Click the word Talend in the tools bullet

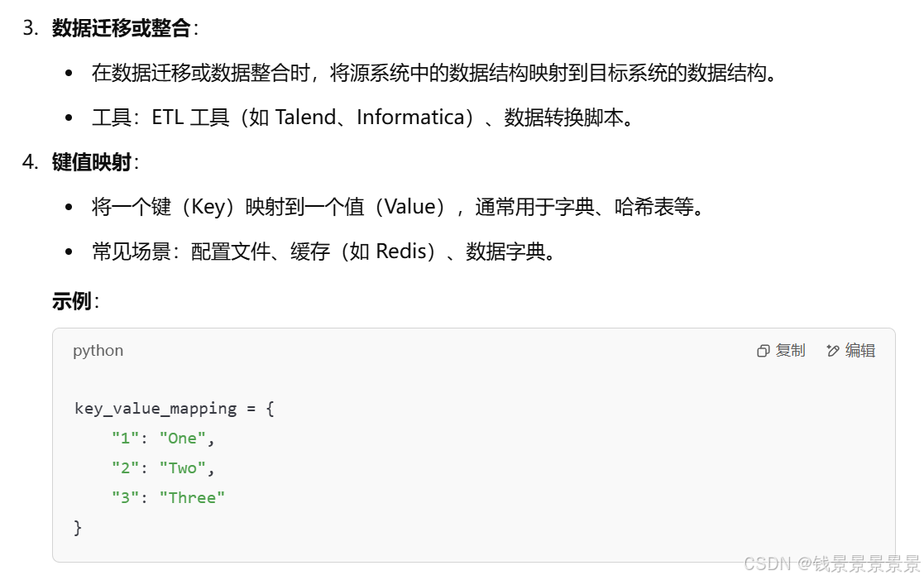coord(305,117)
